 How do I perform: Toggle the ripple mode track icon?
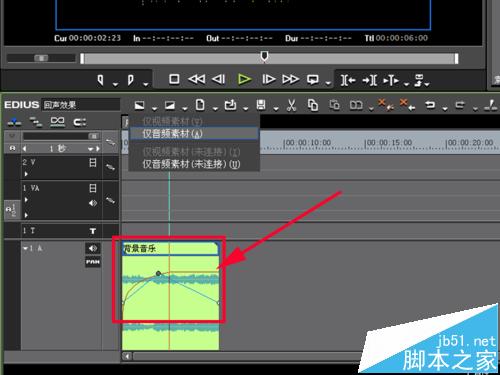(x=36, y=122)
